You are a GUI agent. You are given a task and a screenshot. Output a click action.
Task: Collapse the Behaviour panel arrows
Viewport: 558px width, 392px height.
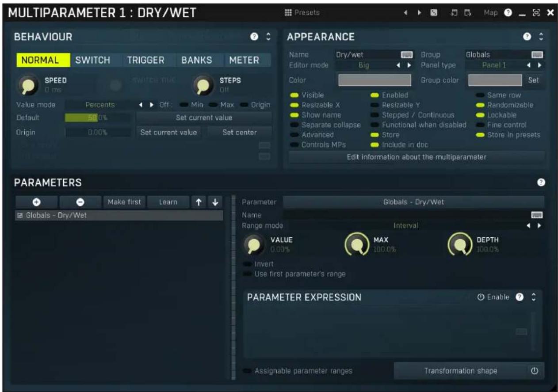click(x=268, y=38)
